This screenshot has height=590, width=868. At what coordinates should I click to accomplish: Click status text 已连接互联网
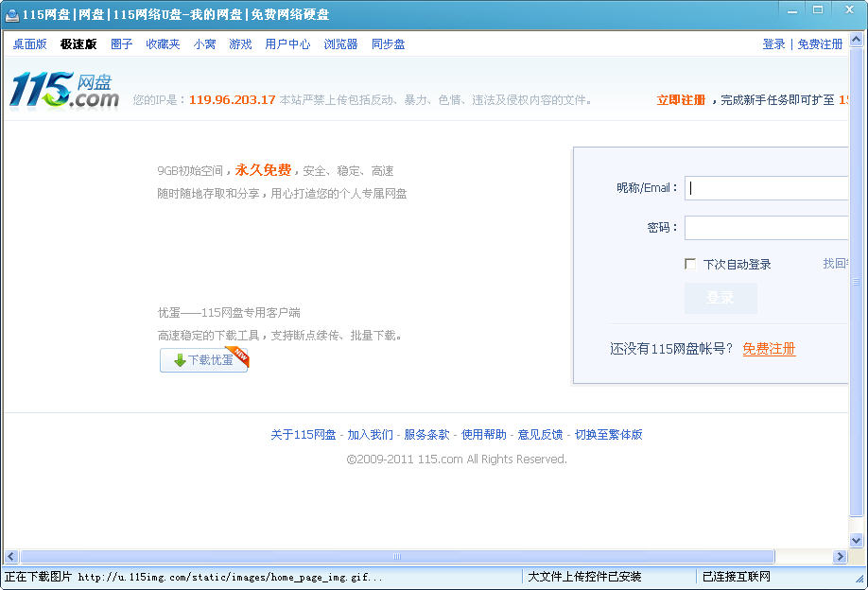click(737, 577)
